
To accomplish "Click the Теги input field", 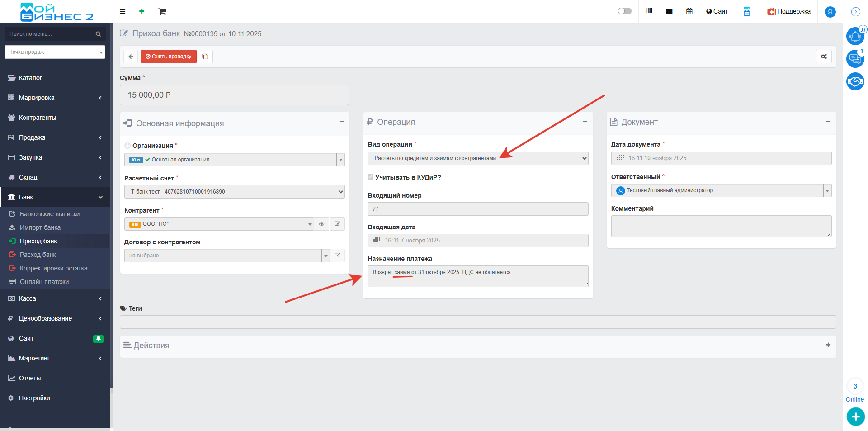I will click(x=477, y=322).
